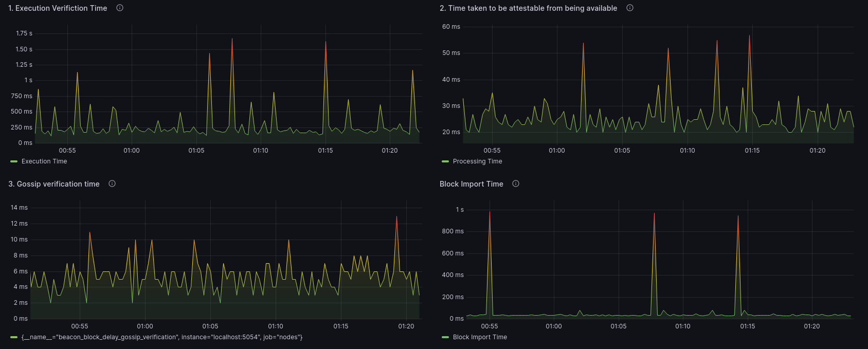Click the 01:15 time label in Execution Verifiction panel

click(x=325, y=151)
